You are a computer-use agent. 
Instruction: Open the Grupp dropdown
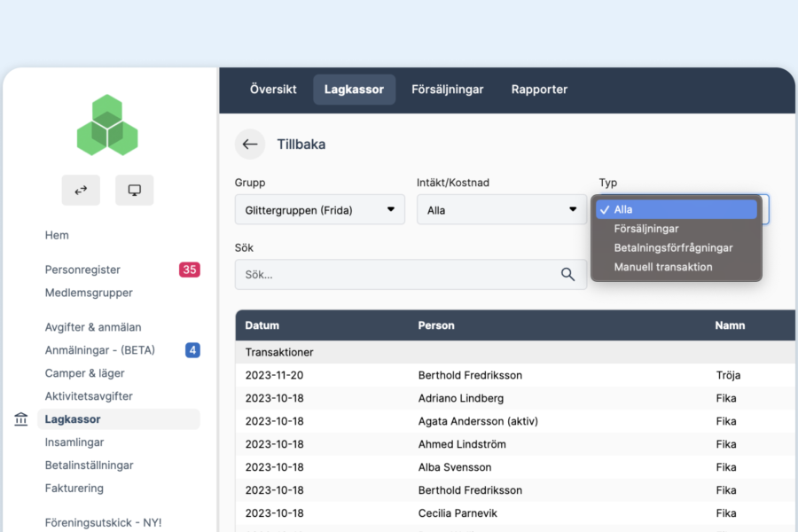(319, 210)
